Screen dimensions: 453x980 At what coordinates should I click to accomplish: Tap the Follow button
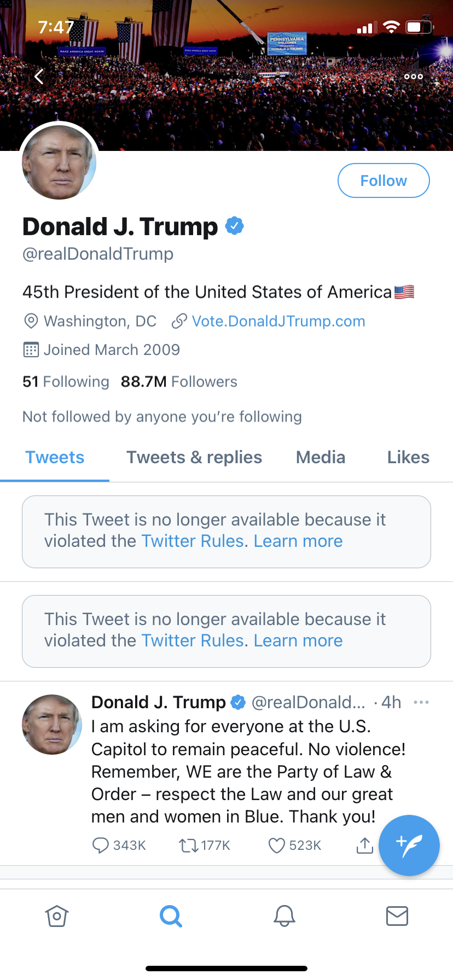(x=384, y=180)
